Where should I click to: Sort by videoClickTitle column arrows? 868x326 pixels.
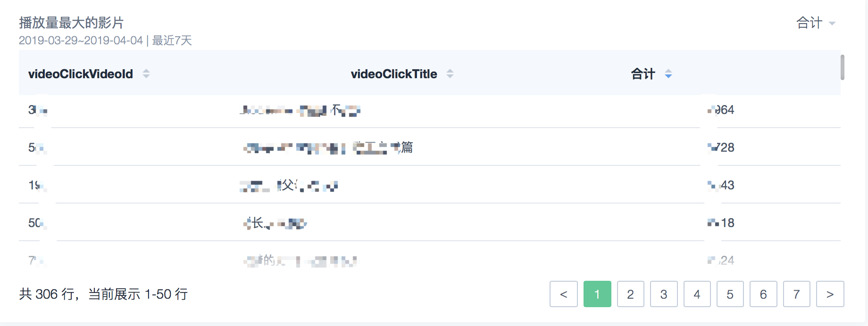[450, 73]
